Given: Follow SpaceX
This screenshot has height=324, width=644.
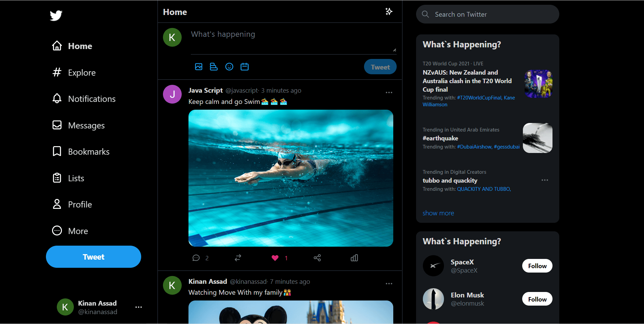Looking at the screenshot, I should click(537, 266).
